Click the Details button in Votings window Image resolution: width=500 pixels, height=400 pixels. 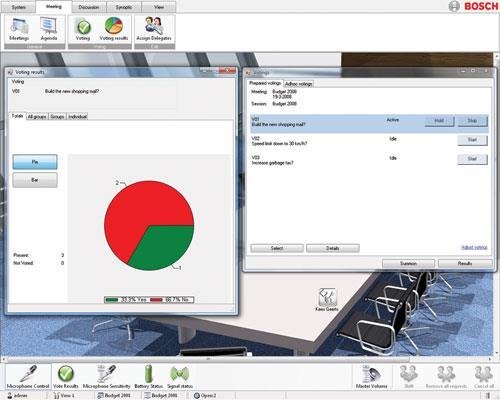click(333, 248)
